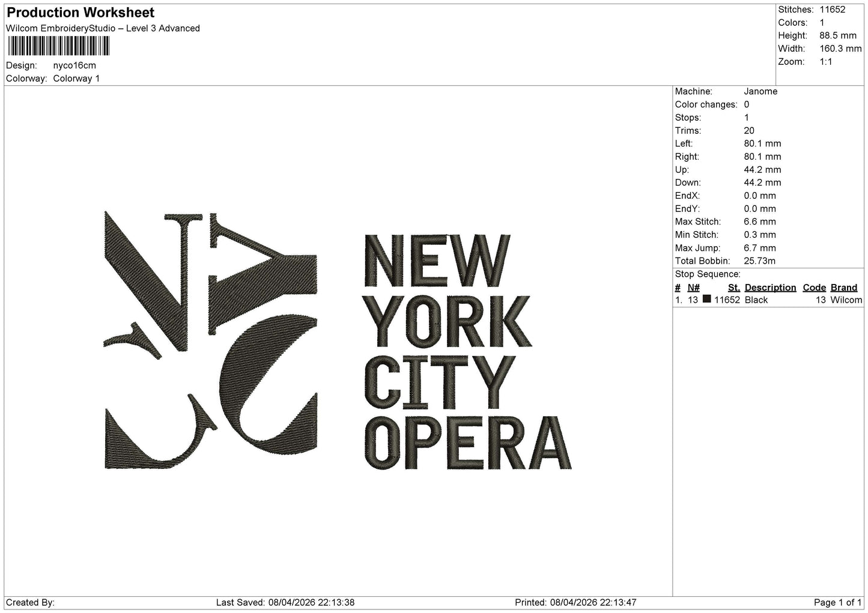868x613 pixels.
Task: Click the Up value 44.2 mm
Action: tap(762, 170)
